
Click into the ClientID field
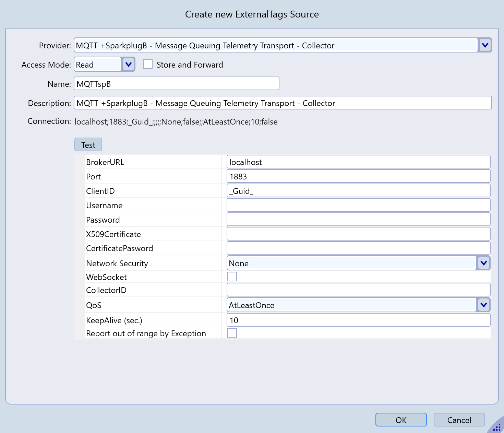(358, 191)
